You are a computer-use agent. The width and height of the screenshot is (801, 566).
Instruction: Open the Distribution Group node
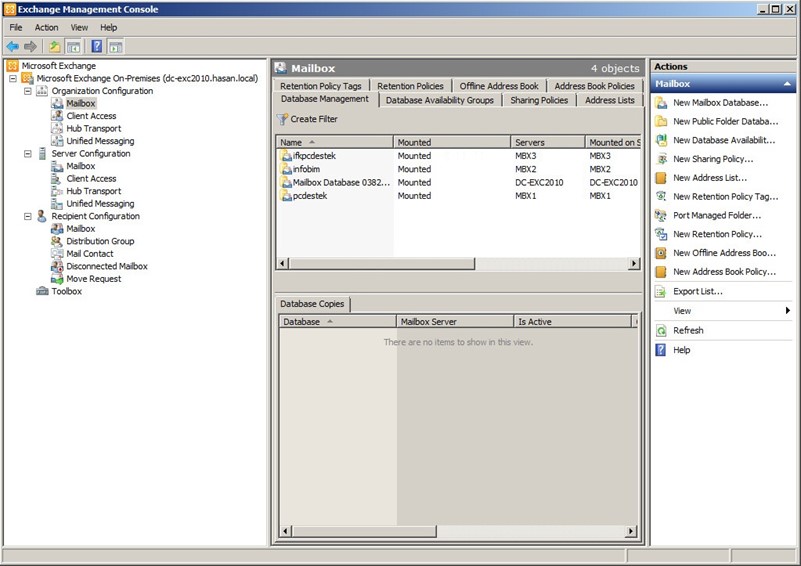[x=100, y=241]
